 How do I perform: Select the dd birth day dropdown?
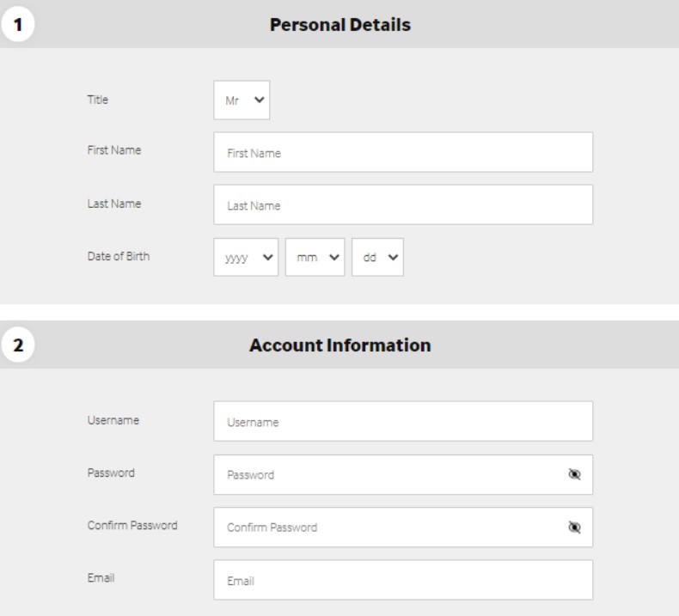point(377,257)
